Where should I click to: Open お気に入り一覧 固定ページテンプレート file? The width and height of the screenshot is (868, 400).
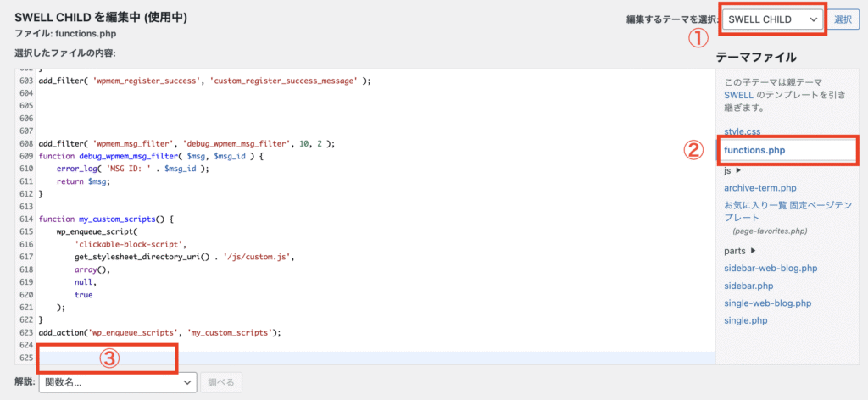pos(787,211)
